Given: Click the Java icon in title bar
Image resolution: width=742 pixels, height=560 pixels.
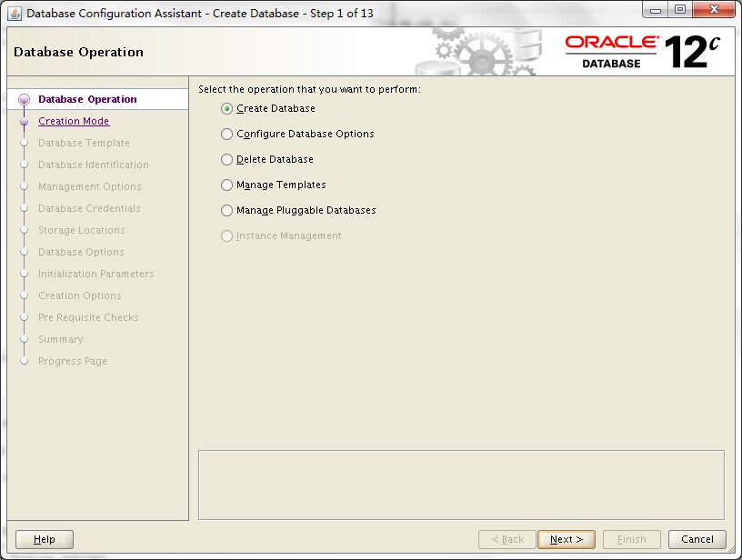Looking at the screenshot, I should click(15, 14).
